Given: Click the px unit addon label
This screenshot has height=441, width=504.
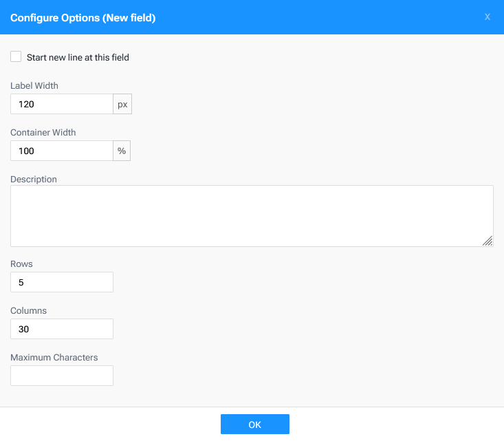Looking at the screenshot, I should (122, 104).
